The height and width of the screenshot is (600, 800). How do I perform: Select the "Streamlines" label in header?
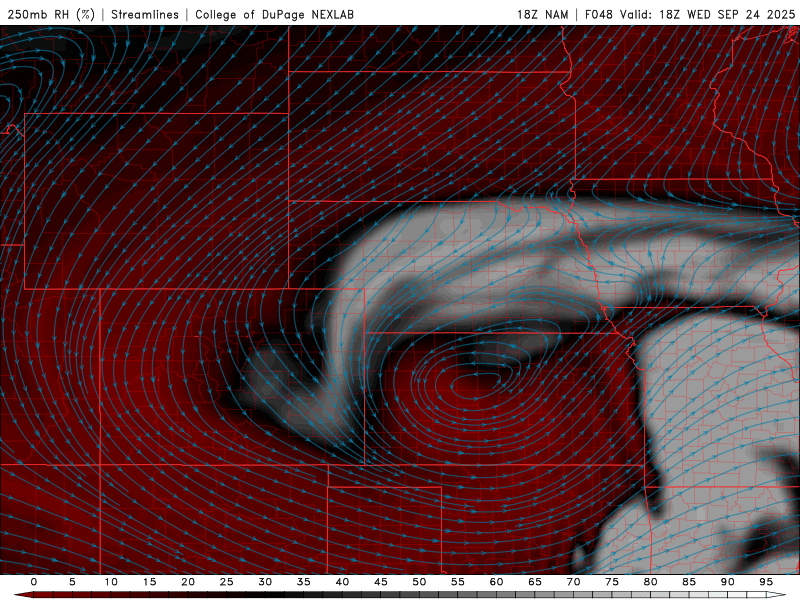click(145, 14)
